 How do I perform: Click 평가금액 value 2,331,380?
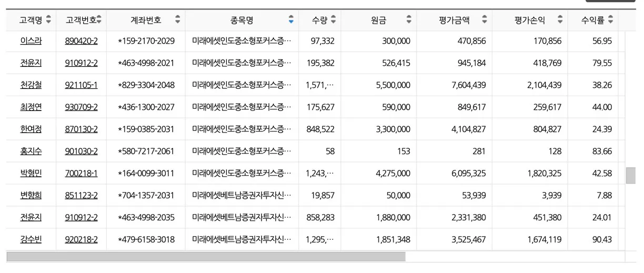[x=469, y=217]
